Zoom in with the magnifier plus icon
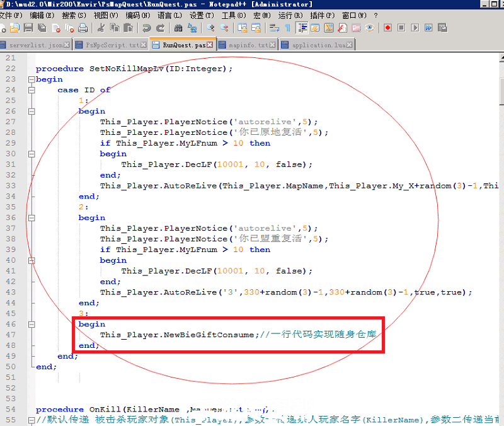The height and width of the screenshot is (426, 504). [210, 28]
